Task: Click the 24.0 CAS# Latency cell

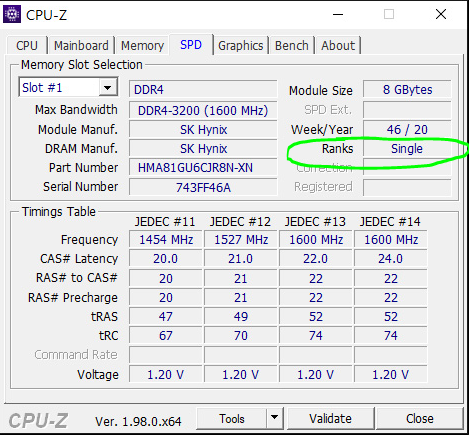Action: click(391, 259)
